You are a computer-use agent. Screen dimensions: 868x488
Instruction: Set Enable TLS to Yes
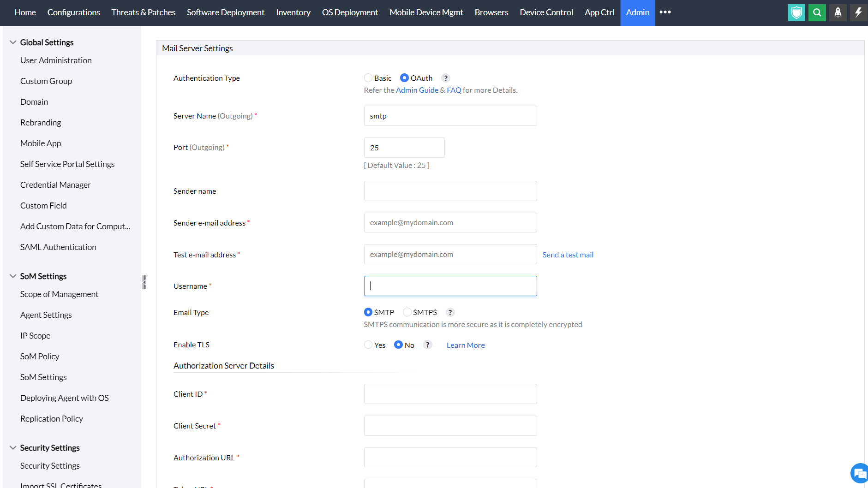coord(368,345)
